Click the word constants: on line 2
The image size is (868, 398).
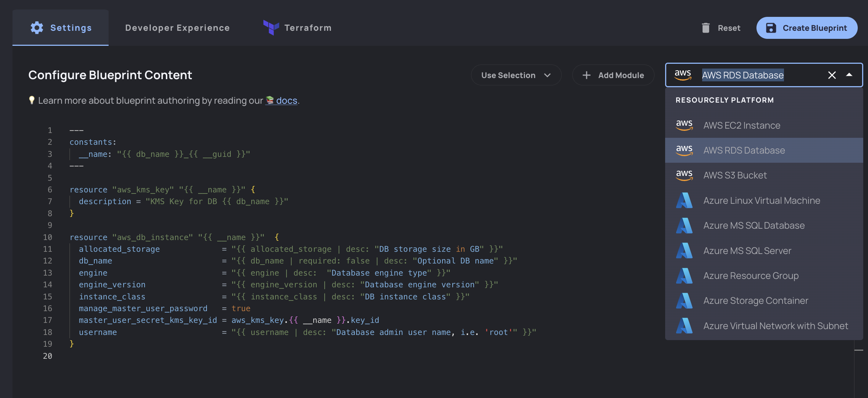93,142
